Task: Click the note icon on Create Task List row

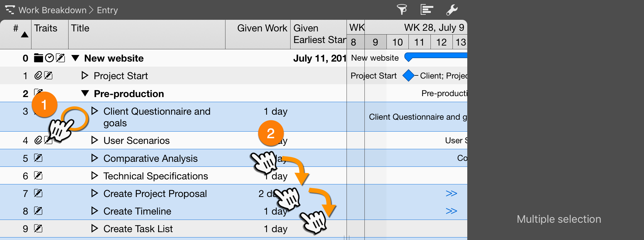Action: point(38,229)
